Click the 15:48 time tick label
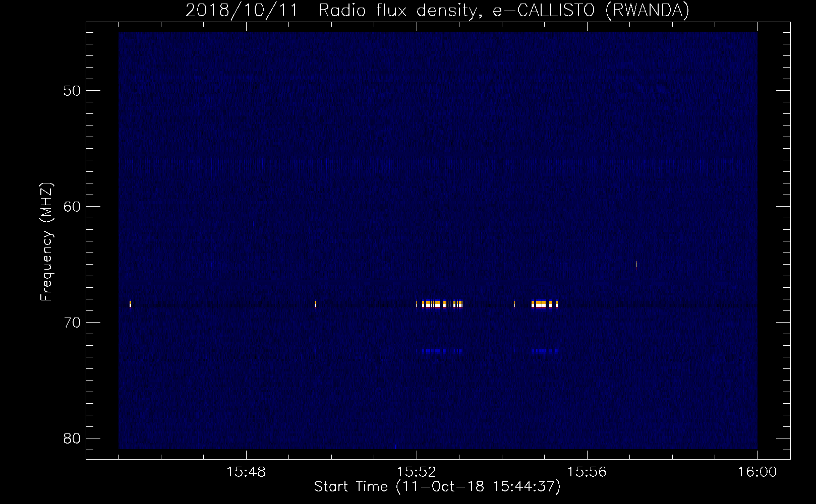This screenshot has height=504, width=816. point(246,472)
